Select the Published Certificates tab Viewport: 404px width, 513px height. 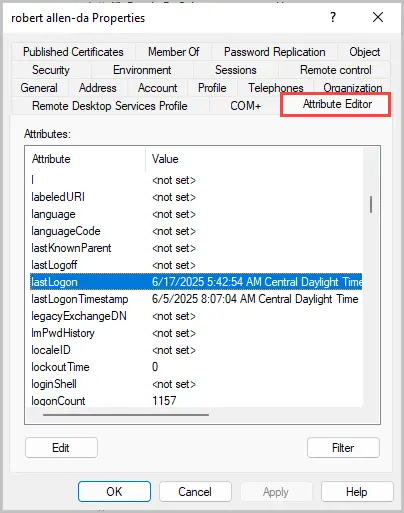coord(73,52)
